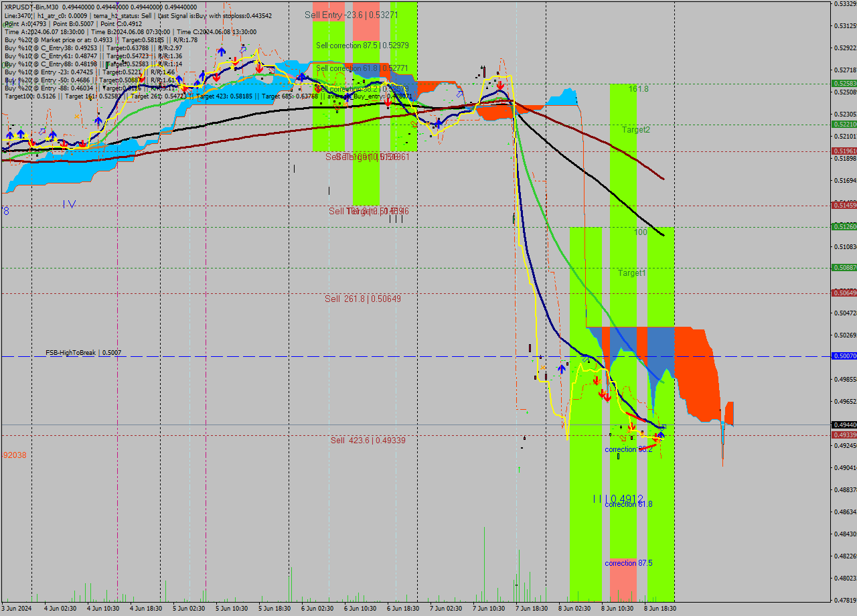The image size is (857, 616).
Task: Click the 'Sell correction 61.8 | 0.52771' label
Action: click(362, 68)
